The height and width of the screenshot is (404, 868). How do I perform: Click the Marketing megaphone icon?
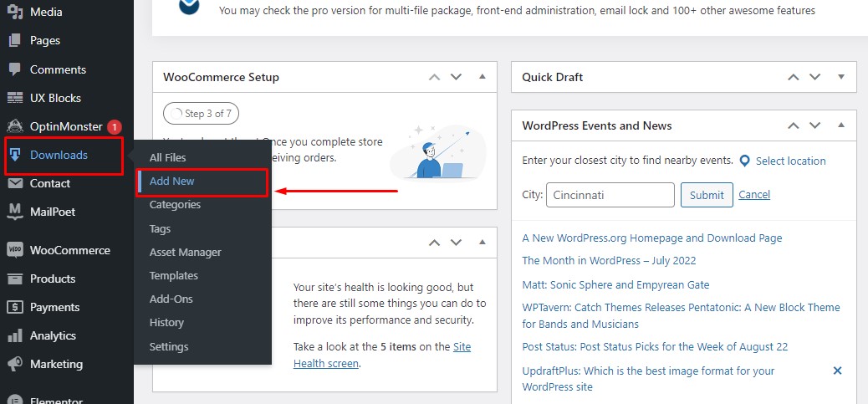point(15,364)
